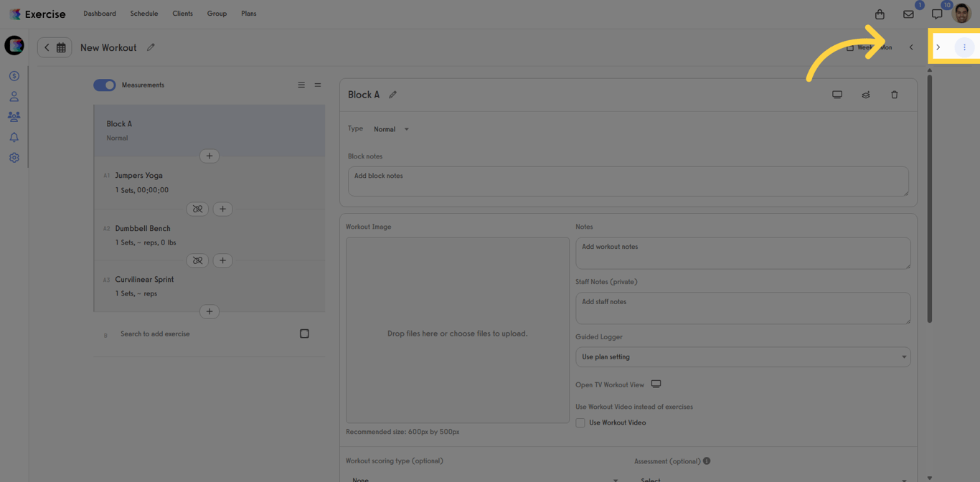The image size is (980, 482).
Task: Open settings using the gear icon
Action: (14, 157)
